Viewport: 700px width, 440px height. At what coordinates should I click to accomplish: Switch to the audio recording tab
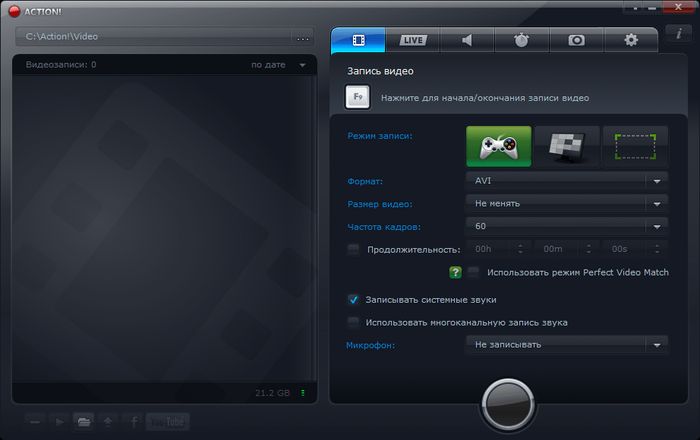(x=467, y=40)
